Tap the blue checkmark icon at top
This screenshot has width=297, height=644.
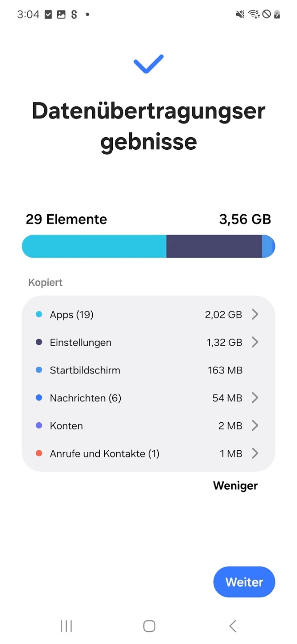click(x=148, y=64)
